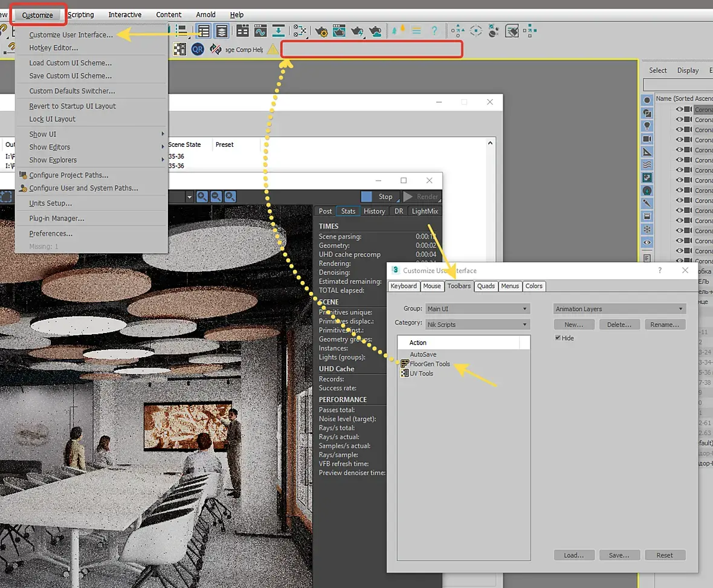Open the Curve Editor toolbar icon

click(x=260, y=31)
